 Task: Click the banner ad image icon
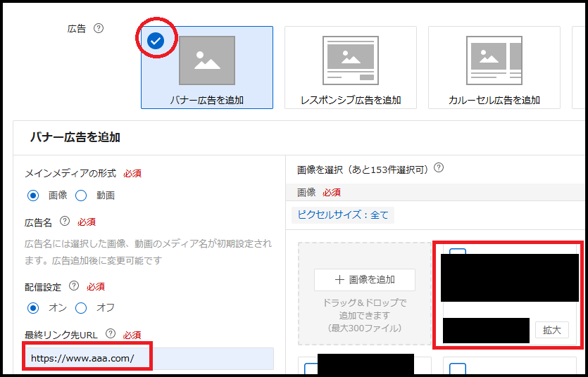pyautogui.click(x=207, y=60)
